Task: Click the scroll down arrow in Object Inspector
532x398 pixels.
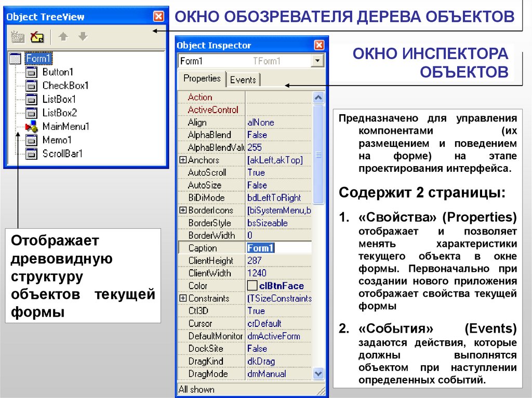Action: 318,373
